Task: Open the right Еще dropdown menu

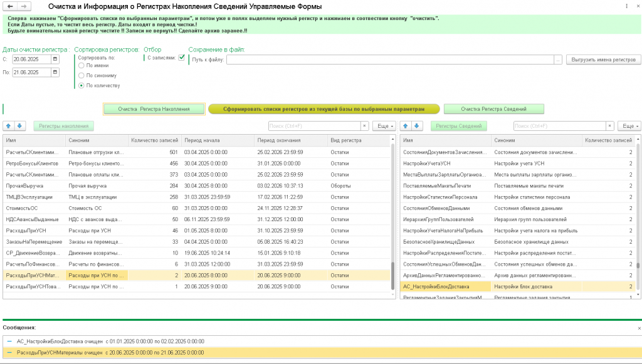Action: point(629,126)
